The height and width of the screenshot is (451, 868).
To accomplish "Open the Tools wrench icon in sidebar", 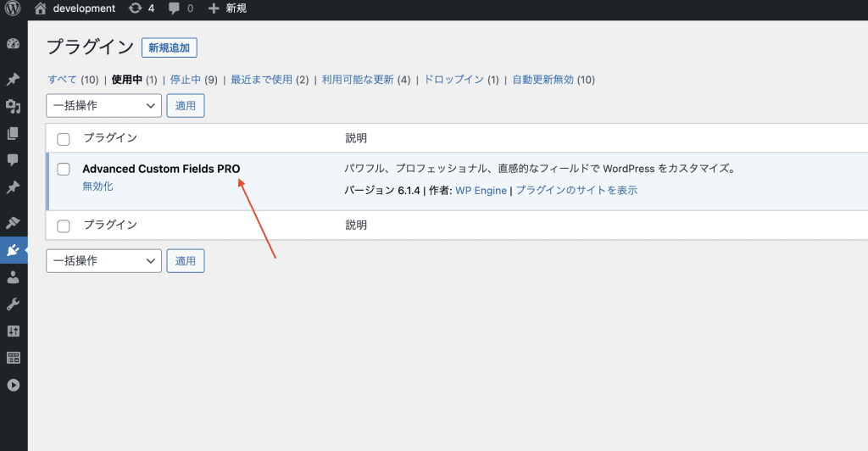I will [x=14, y=304].
